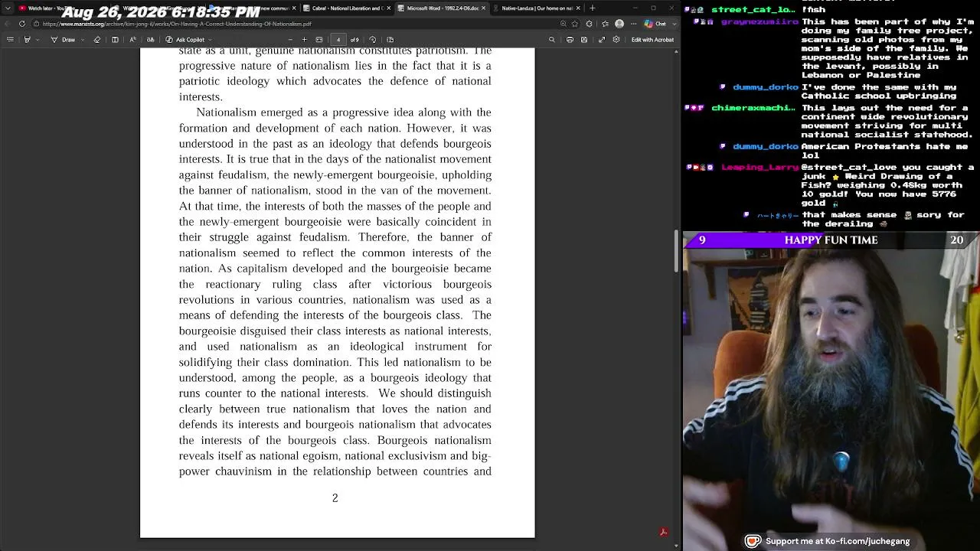This screenshot has width=980, height=551.
Task: Select the Add text tool
Action: (x=115, y=40)
